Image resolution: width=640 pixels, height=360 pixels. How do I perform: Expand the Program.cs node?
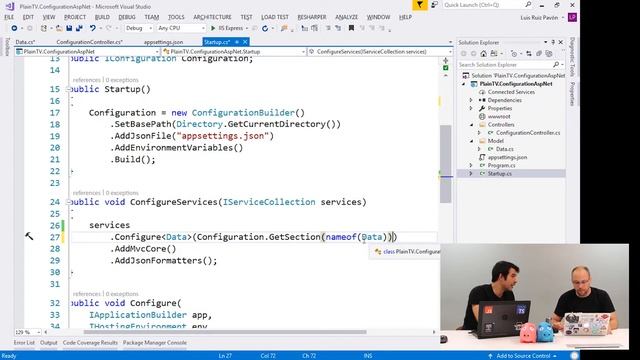[471, 165]
